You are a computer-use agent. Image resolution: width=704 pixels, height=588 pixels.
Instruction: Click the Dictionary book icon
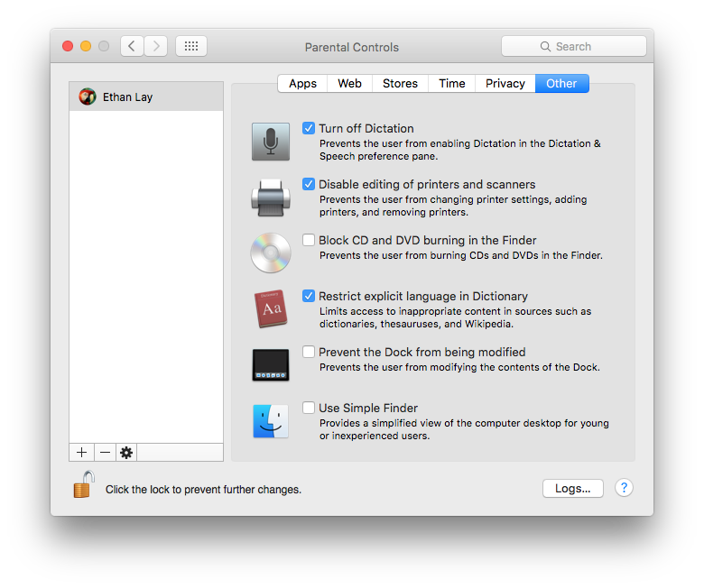(270, 309)
